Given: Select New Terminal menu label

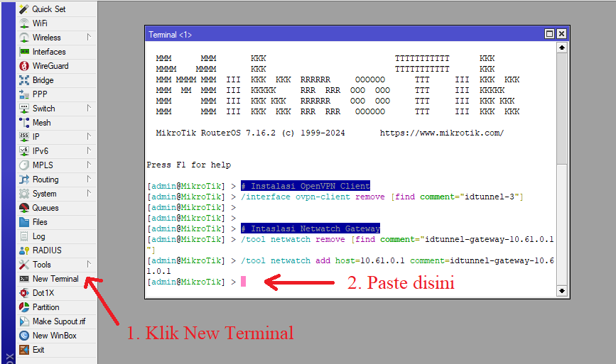Looking at the screenshot, I should click(x=56, y=279).
